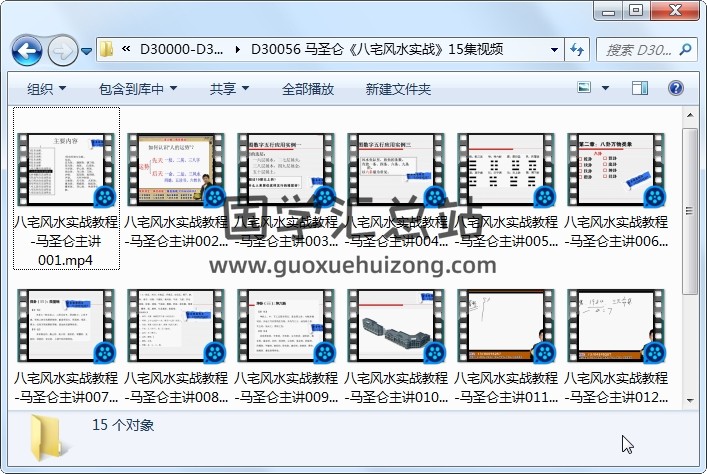Show the hidden parent locations under the « chevron
707x474 pixels.
126,49
